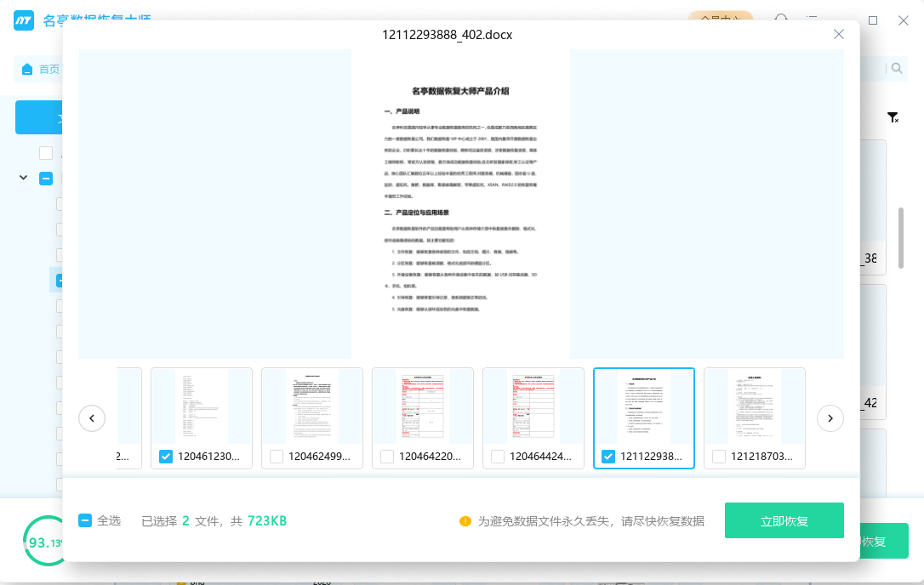Click the 723KB total size text
The image size is (924, 585).
[267, 520]
